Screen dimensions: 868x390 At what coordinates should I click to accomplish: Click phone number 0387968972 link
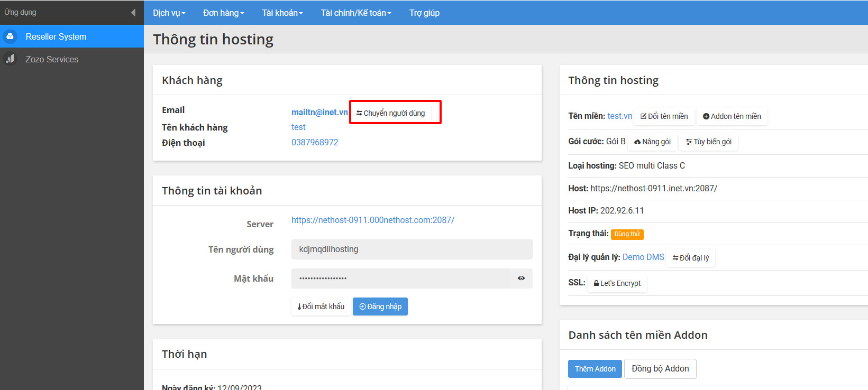[315, 142]
